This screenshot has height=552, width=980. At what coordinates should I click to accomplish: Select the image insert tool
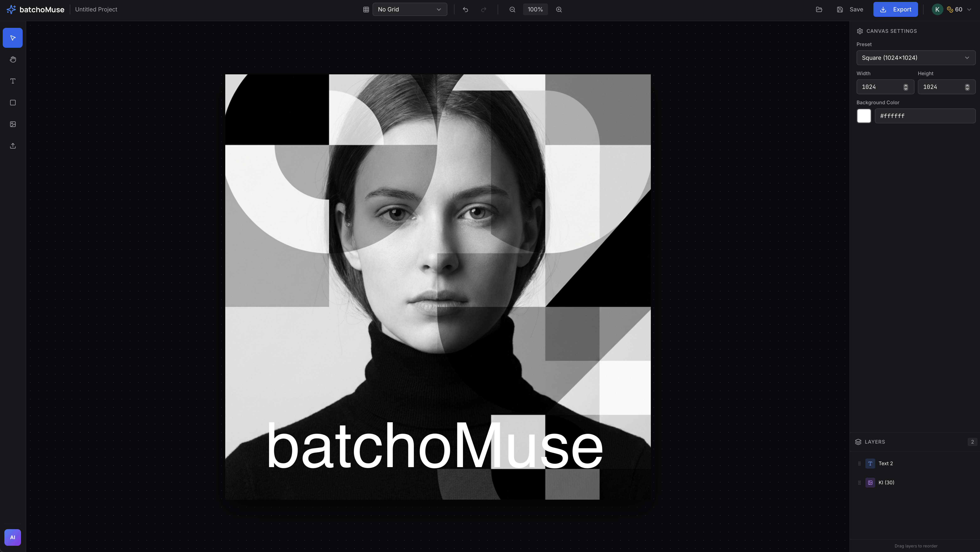[12, 124]
